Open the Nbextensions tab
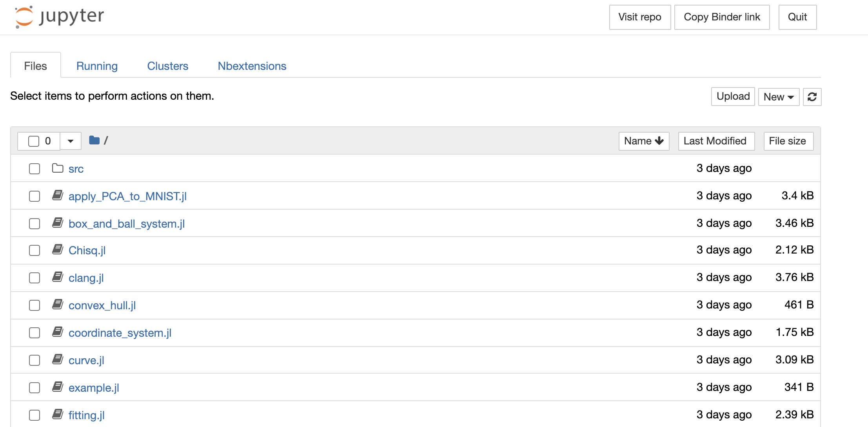This screenshot has width=868, height=427. pos(252,66)
